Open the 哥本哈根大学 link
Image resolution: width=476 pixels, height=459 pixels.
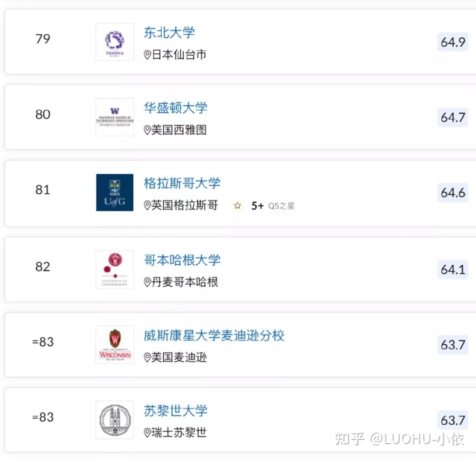[182, 260]
